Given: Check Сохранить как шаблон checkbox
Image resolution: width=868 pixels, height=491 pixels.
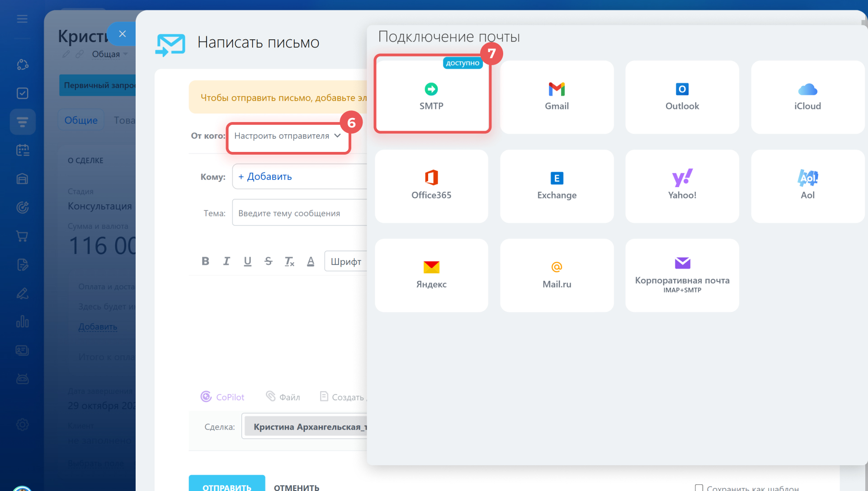Looking at the screenshot, I should coord(699,487).
